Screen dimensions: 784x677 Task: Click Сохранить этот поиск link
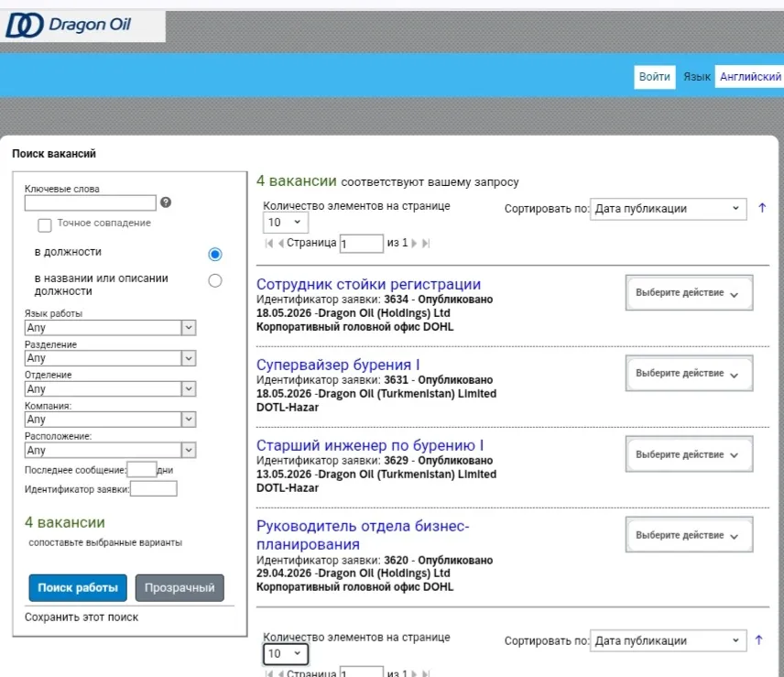click(x=82, y=617)
